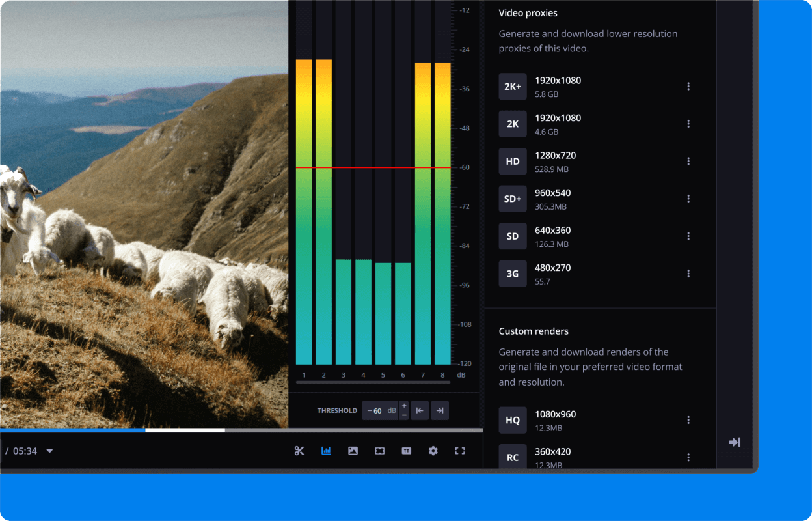Select the scissors trim tool

(299, 451)
